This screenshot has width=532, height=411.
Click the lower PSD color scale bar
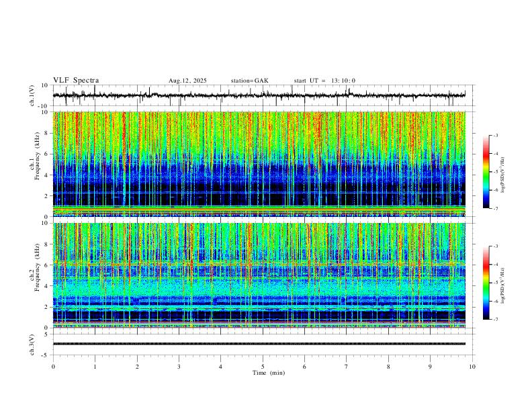click(x=486, y=283)
